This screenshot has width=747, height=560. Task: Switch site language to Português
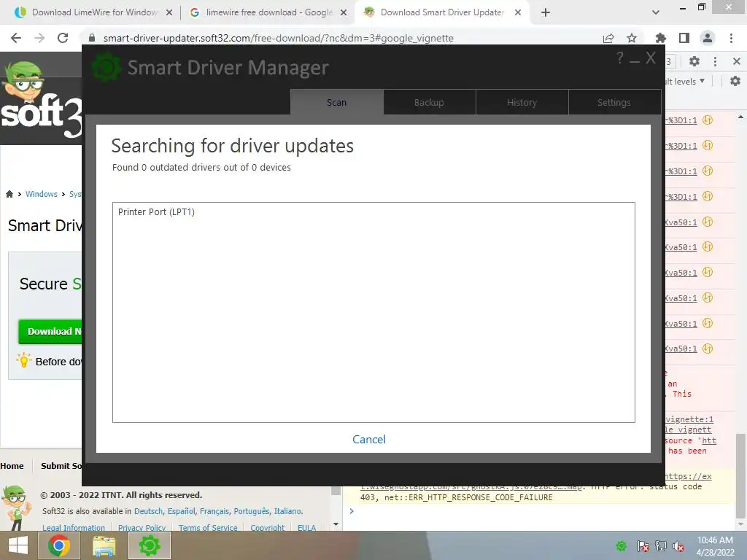251,511
